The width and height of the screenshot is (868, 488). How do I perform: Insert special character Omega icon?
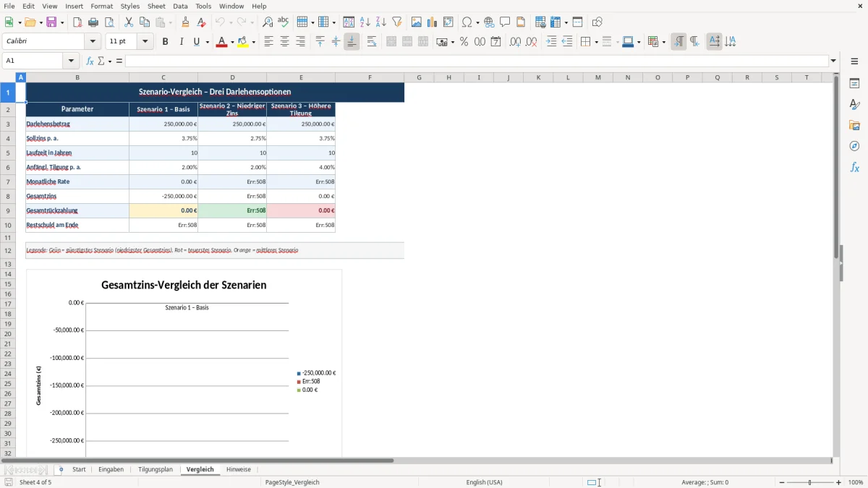(x=467, y=22)
